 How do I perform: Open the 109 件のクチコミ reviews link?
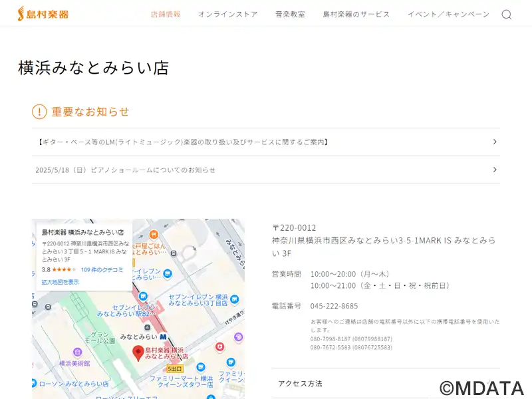point(102,270)
